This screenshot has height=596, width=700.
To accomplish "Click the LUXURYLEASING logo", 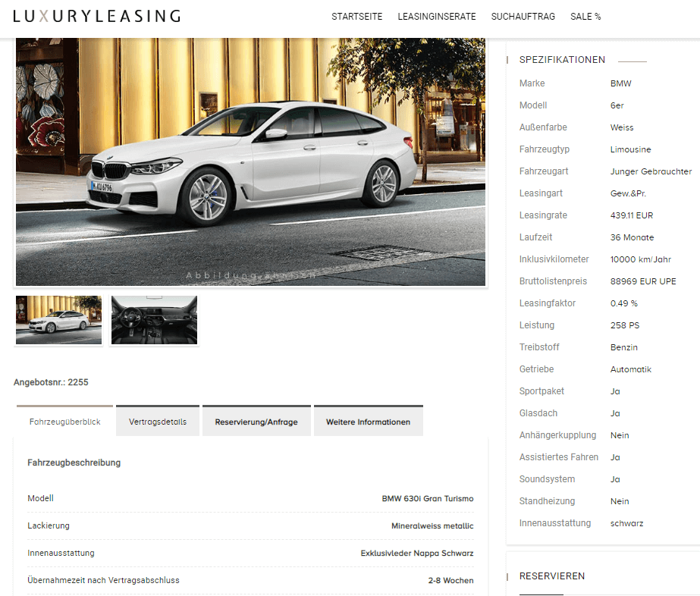I will pos(97,16).
